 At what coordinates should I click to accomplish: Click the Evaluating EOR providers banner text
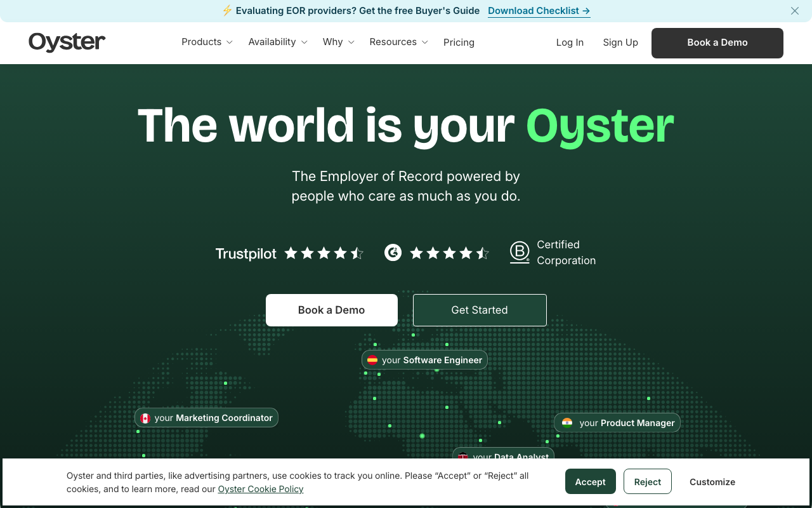coord(358,11)
